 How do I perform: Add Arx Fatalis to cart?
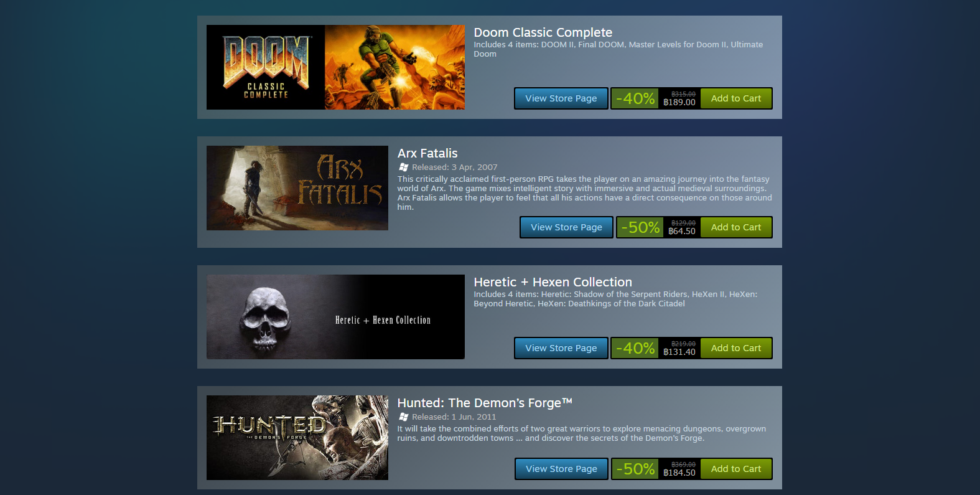pos(736,227)
